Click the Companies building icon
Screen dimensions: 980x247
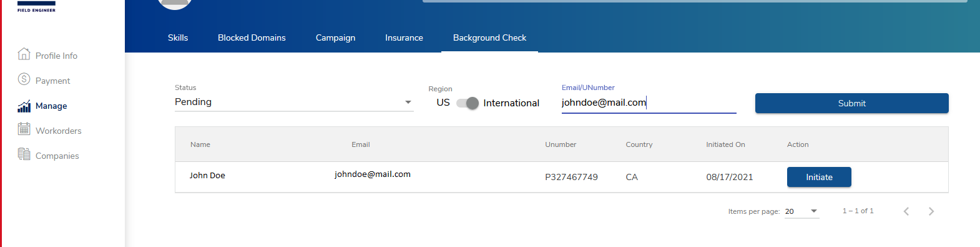coord(24,154)
